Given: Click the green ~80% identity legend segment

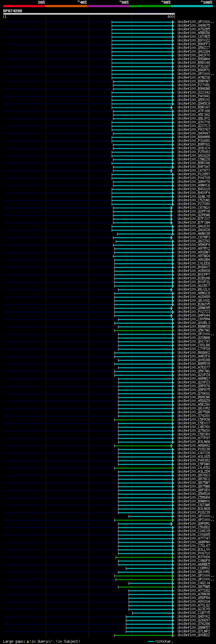Looking at the screenshot, I should pos(150,6).
